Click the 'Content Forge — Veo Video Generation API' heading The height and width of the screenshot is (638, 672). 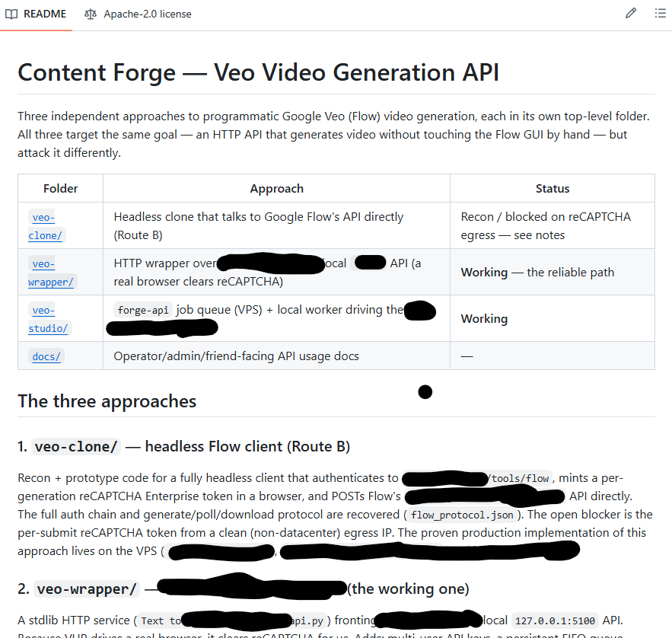pyautogui.click(x=259, y=72)
